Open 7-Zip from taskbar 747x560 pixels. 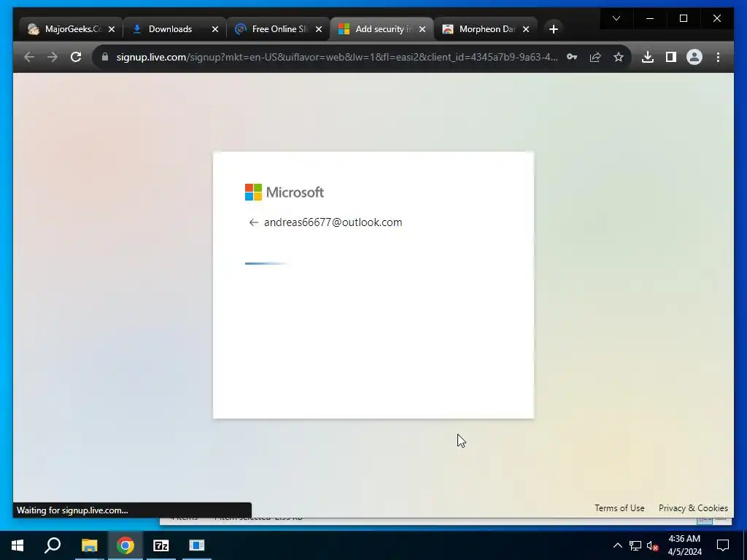click(x=161, y=545)
